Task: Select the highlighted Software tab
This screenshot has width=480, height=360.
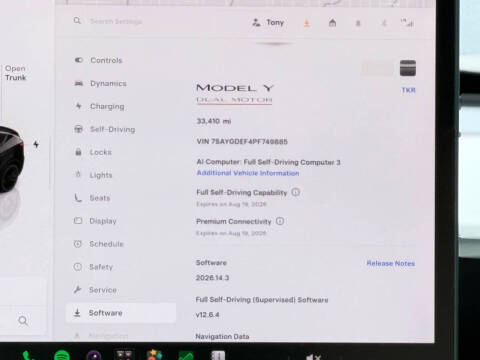Action: [121, 313]
